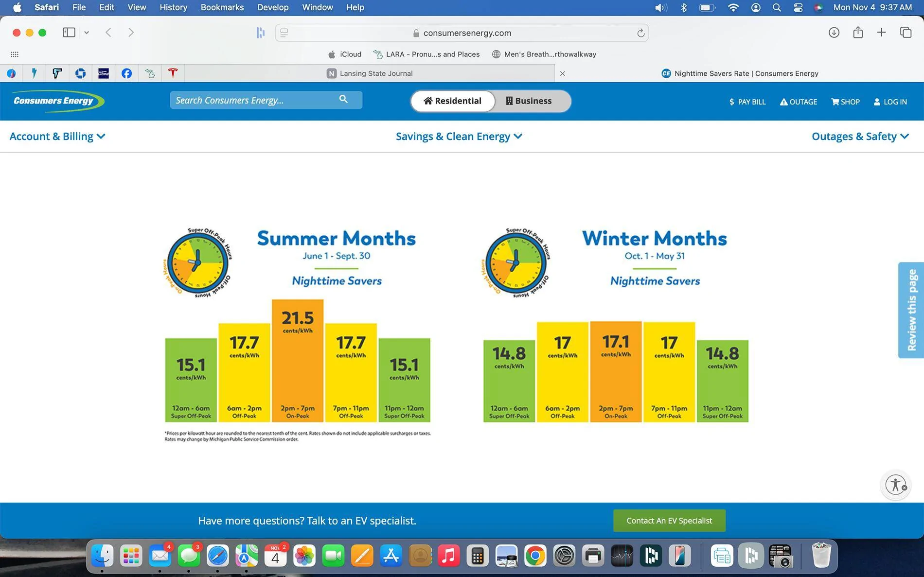Image resolution: width=924 pixels, height=577 pixels.
Task: Click the Winter Months heading
Action: [x=655, y=238]
